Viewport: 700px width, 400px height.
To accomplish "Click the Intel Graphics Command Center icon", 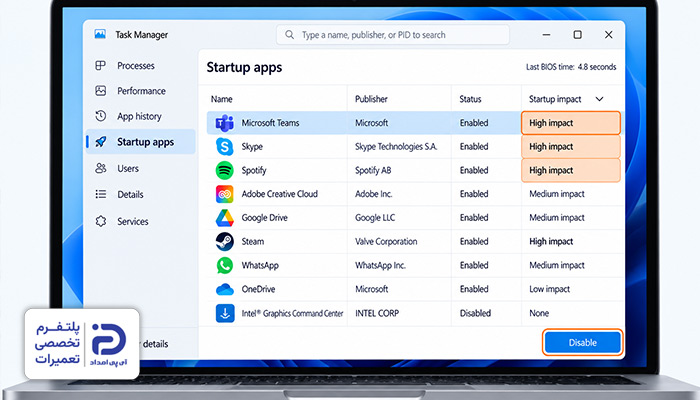I will 225,313.
